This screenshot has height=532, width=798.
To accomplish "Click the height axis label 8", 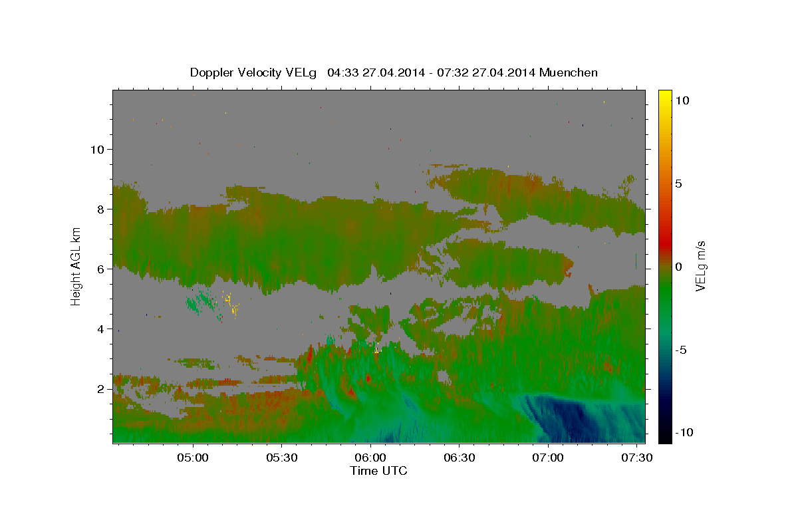I will 101,209.
